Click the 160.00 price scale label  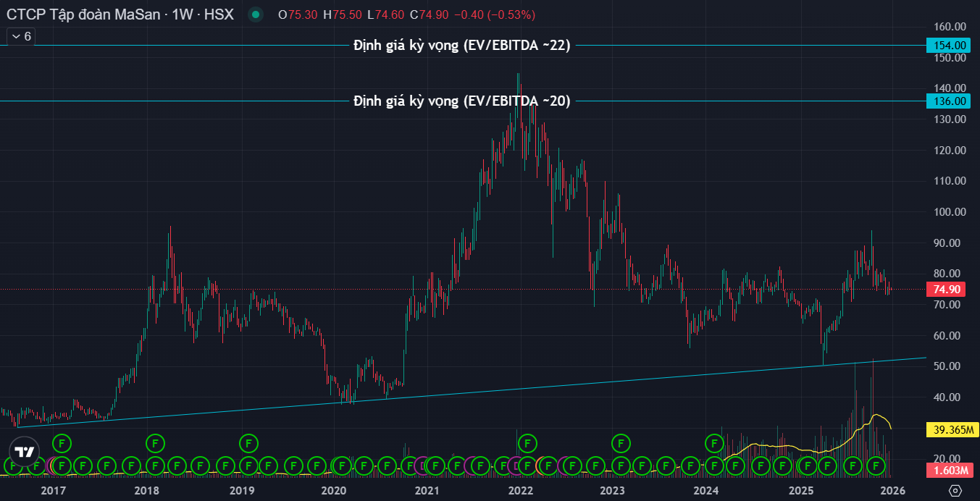click(950, 27)
